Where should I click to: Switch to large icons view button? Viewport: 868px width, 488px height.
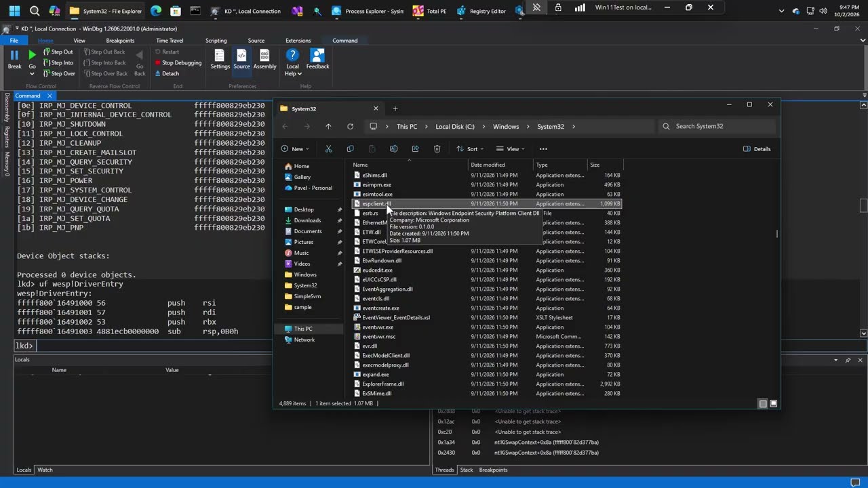[774, 404]
